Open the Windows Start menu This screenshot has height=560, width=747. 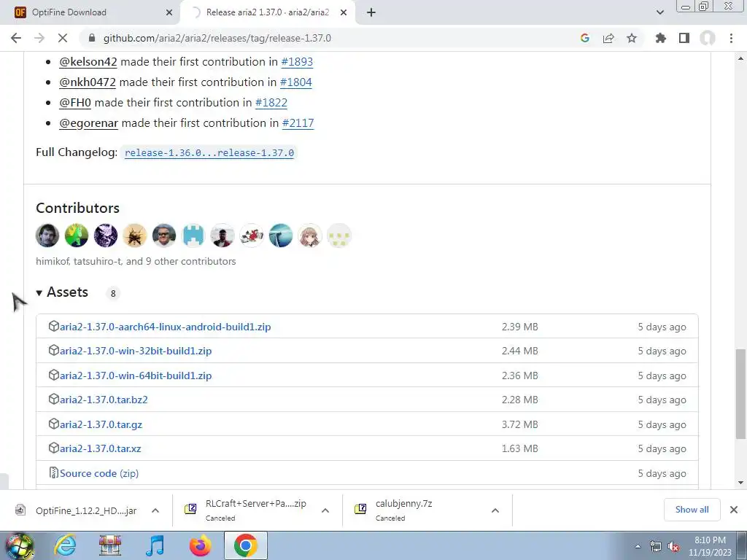tap(19, 546)
